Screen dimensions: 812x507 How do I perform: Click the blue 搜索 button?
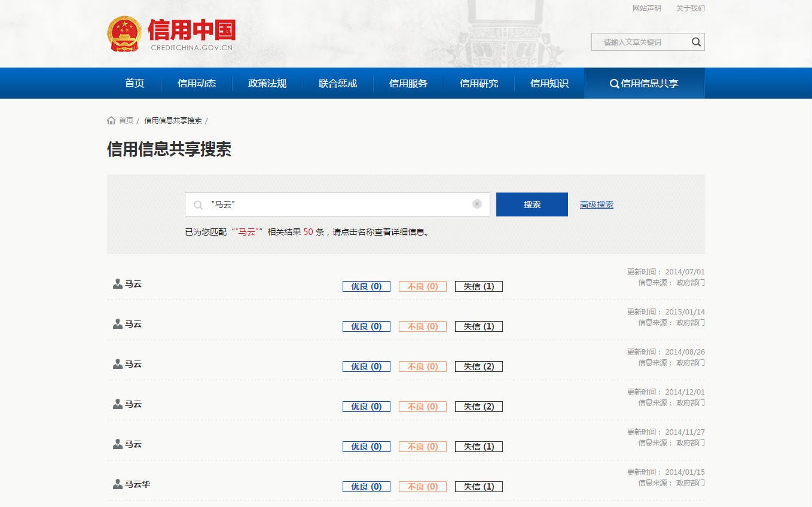click(532, 204)
